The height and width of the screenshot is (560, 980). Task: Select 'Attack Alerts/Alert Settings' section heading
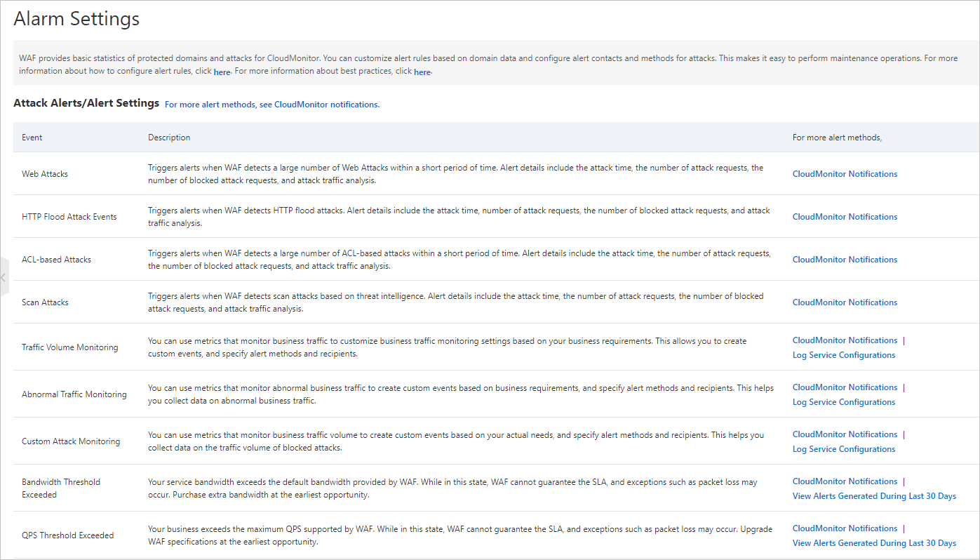pos(86,103)
